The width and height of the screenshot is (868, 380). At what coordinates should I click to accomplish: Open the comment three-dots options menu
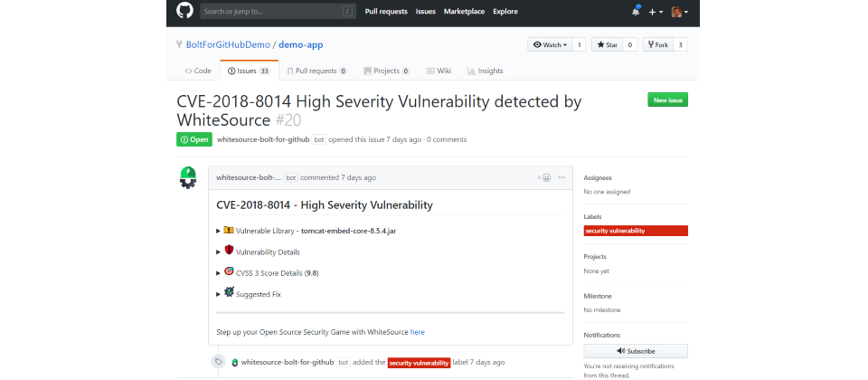(x=561, y=178)
